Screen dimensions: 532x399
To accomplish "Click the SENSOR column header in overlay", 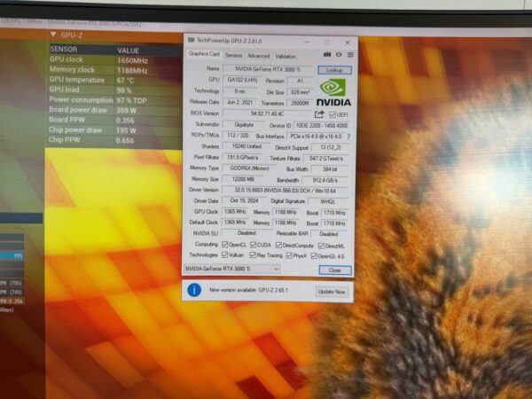I will point(64,49).
